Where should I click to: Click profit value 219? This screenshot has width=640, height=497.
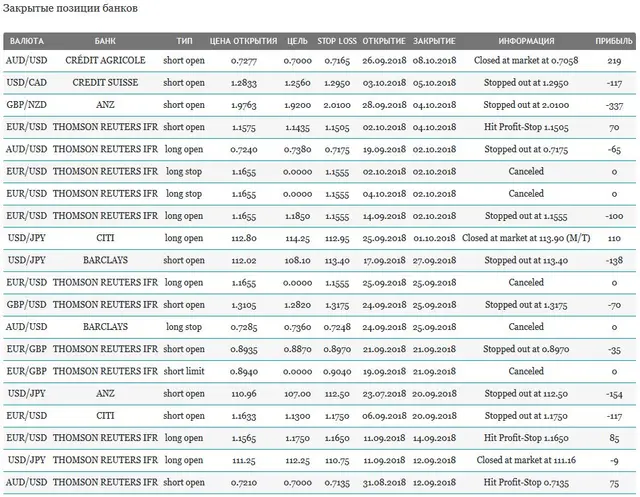tap(614, 61)
